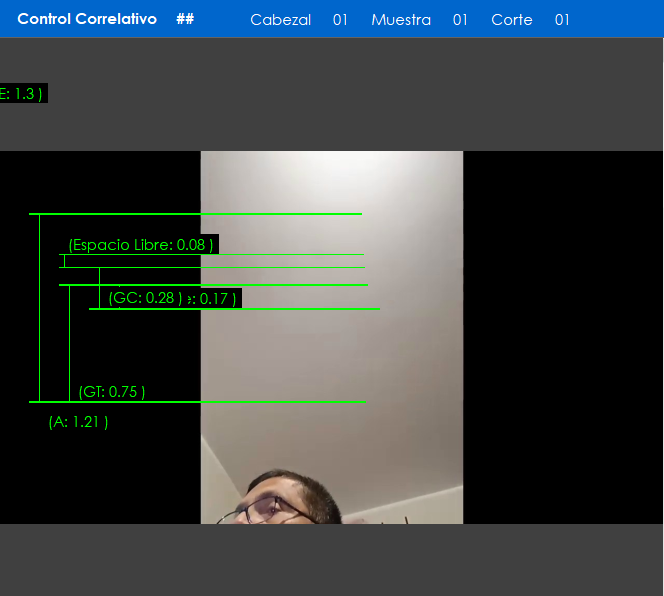664x596 pixels.
Task: Select the A: 1.21 measurement label
Action: coord(78,422)
